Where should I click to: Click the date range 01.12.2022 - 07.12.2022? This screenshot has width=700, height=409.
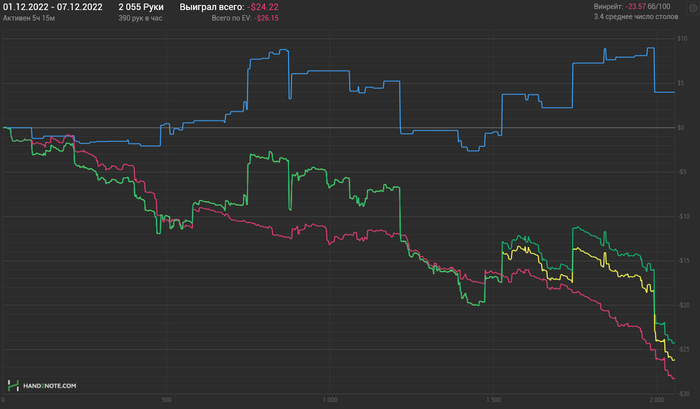pyautogui.click(x=53, y=7)
